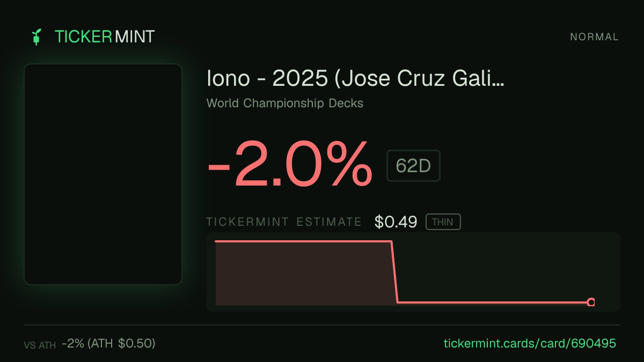This screenshot has height=362, width=644.
Task: Click the Iono - 2025 card title
Action: (x=355, y=79)
